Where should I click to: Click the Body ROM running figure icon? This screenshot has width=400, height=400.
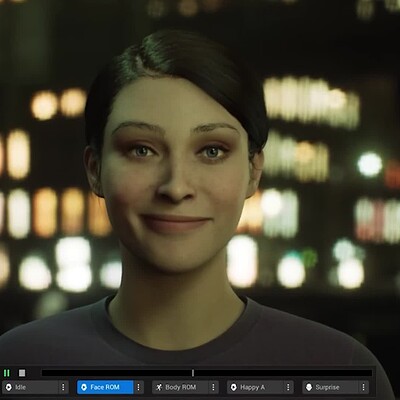pyautogui.click(x=159, y=387)
